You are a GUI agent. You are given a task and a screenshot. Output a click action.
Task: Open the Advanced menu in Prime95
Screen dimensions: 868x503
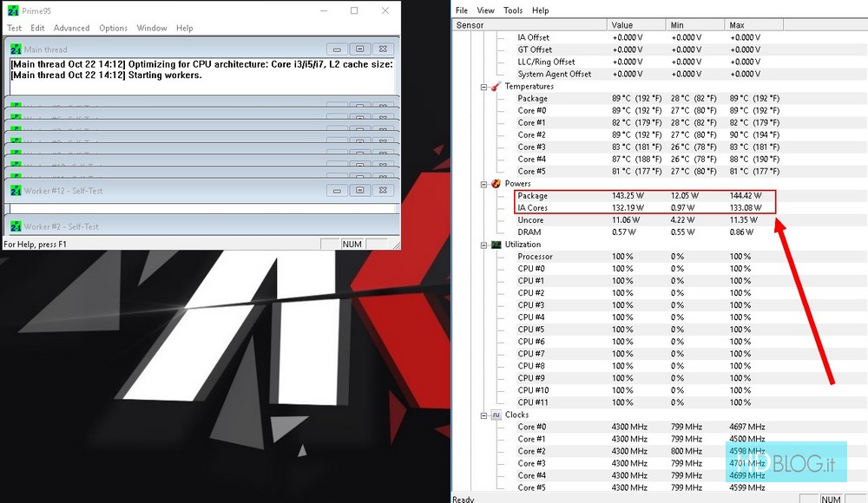[71, 28]
